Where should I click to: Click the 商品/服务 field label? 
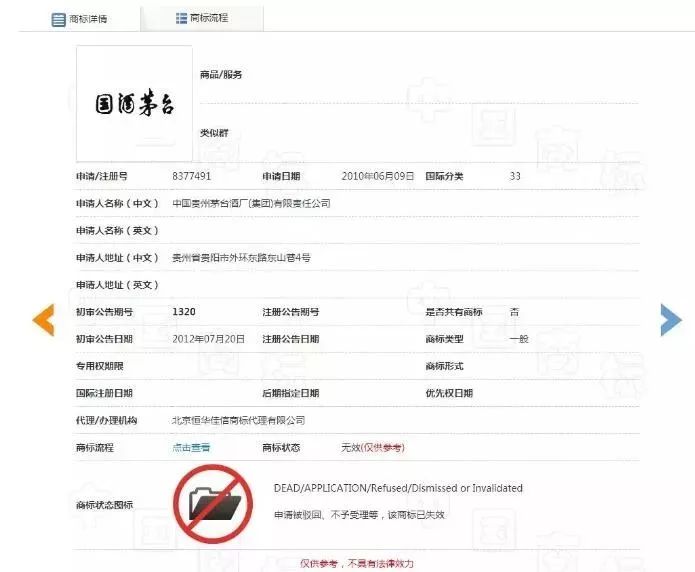pyautogui.click(x=221, y=75)
